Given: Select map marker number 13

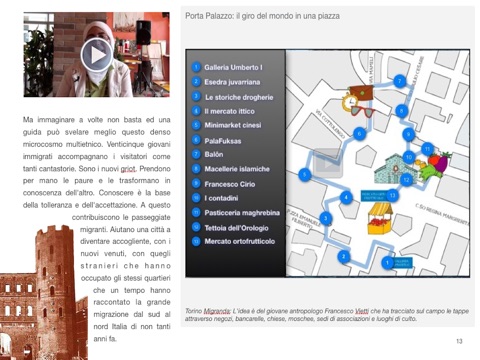Looking at the screenshot, I should click(x=392, y=195).
